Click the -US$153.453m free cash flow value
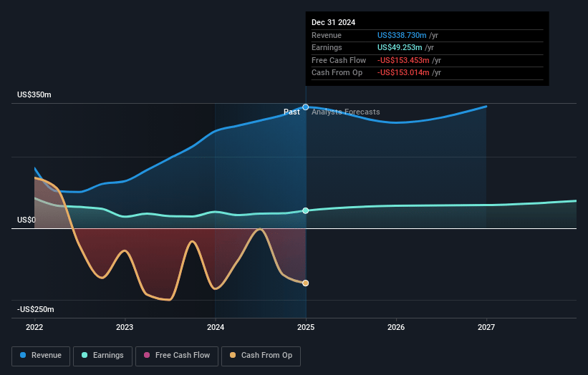588x375 pixels. (x=403, y=60)
